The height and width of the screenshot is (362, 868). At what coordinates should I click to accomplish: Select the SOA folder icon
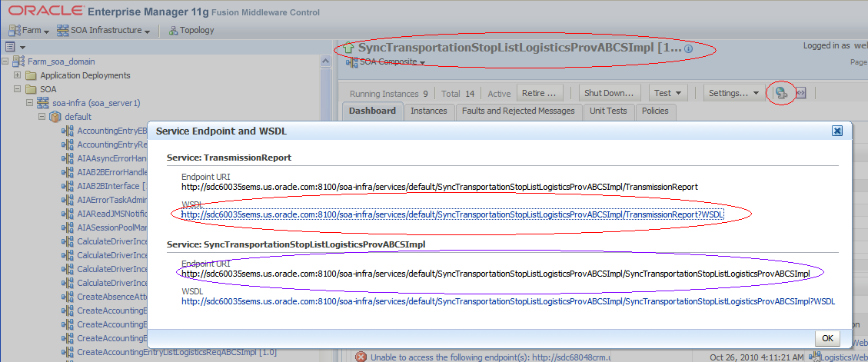[31, 89]
